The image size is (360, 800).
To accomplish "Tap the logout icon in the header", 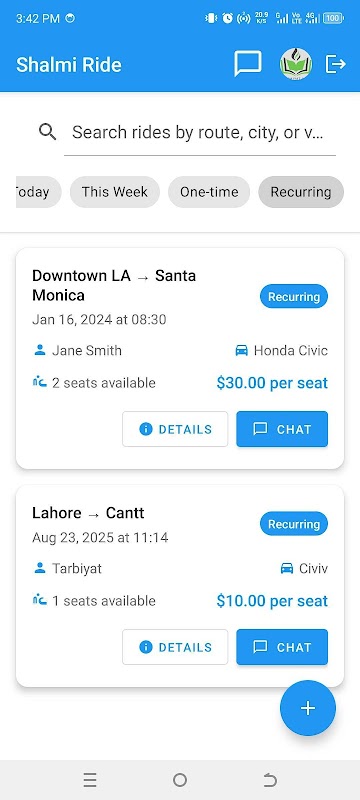I will pos(336,64).
